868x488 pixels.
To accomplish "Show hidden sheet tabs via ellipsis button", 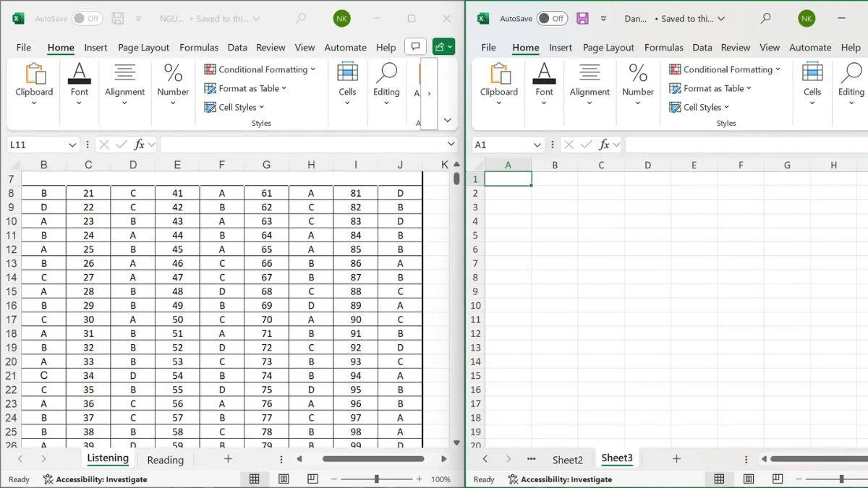I will tap(531, 459).
